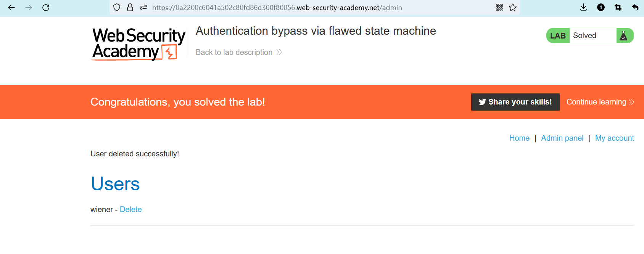Screen dimensions: 644x254
Task: Reload the current page
Action: click(46, 8)
